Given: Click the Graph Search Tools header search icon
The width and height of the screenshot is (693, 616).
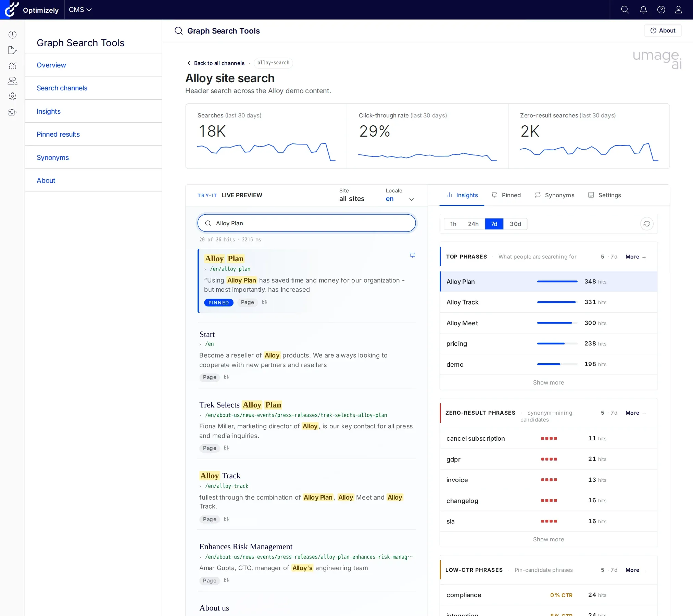Looking at the screenshot, I should (x=178, y=31).
